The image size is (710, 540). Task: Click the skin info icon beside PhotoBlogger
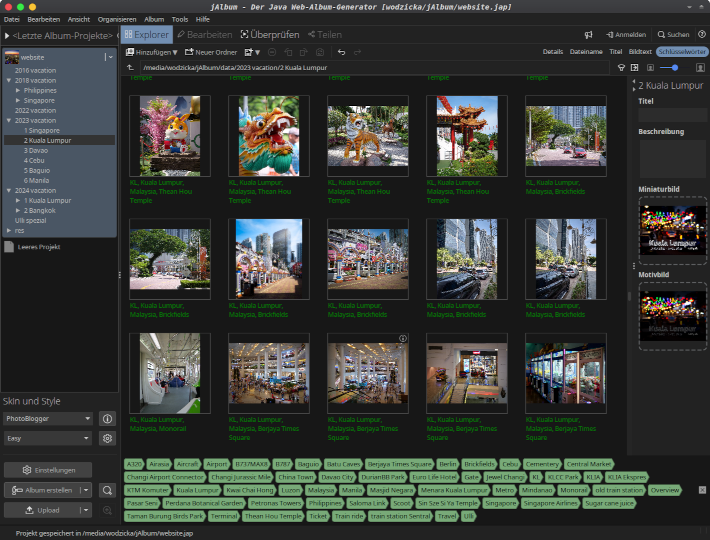point(107,418)
